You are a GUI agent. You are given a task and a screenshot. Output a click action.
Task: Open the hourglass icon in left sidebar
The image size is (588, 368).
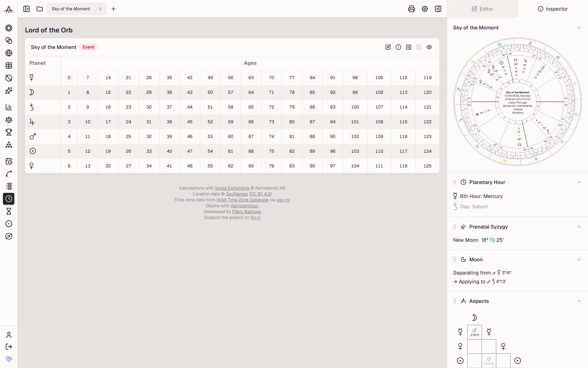(x=9, y=211)
